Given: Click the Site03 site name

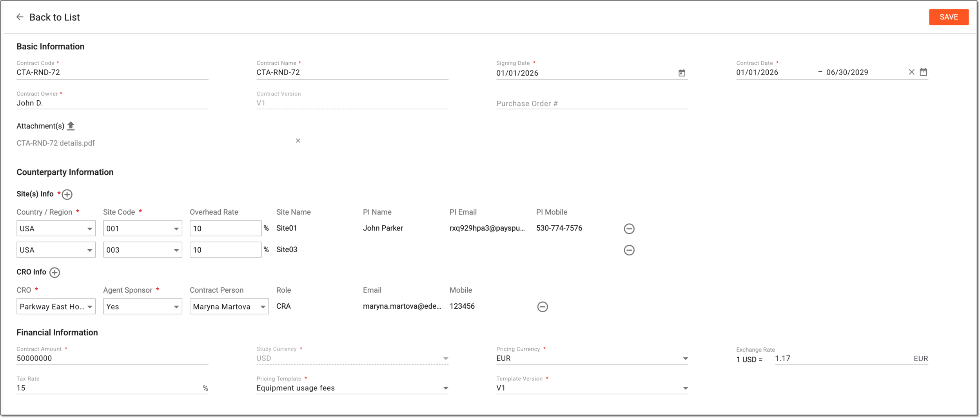Looking at the screenshot, I should tap(287, 250).
